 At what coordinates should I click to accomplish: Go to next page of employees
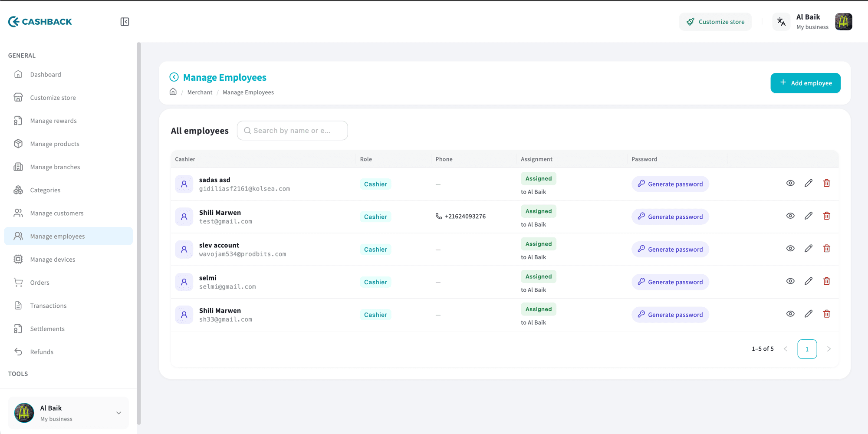829,349
